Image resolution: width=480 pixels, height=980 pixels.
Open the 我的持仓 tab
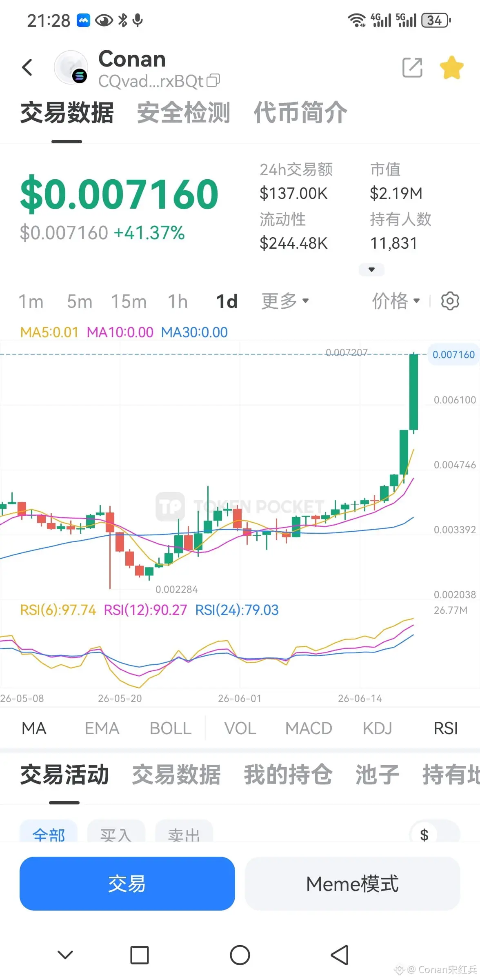pyautogui.click(x=288, y=775)
